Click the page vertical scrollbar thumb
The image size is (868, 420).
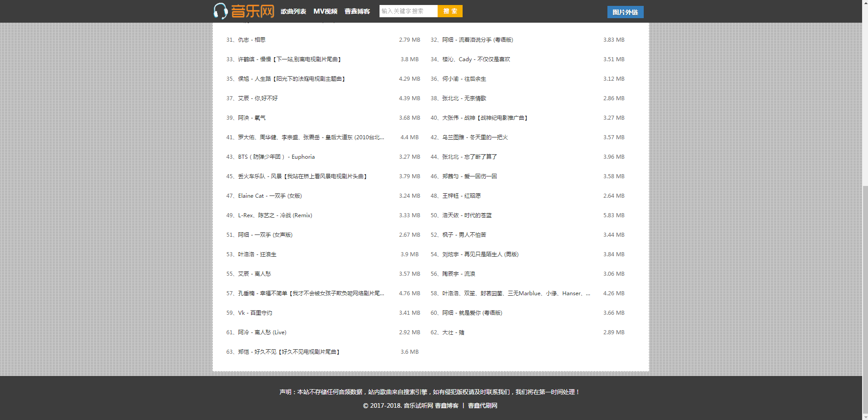(x=865, y=299)
